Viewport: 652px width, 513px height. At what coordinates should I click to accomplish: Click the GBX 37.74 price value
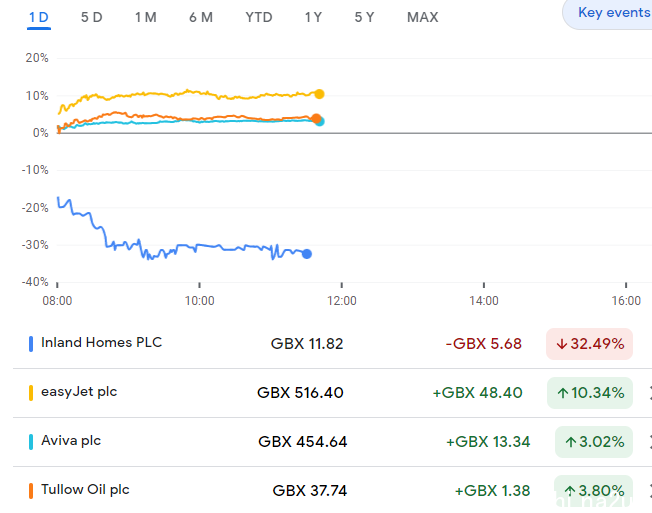[x=309, y=491]
